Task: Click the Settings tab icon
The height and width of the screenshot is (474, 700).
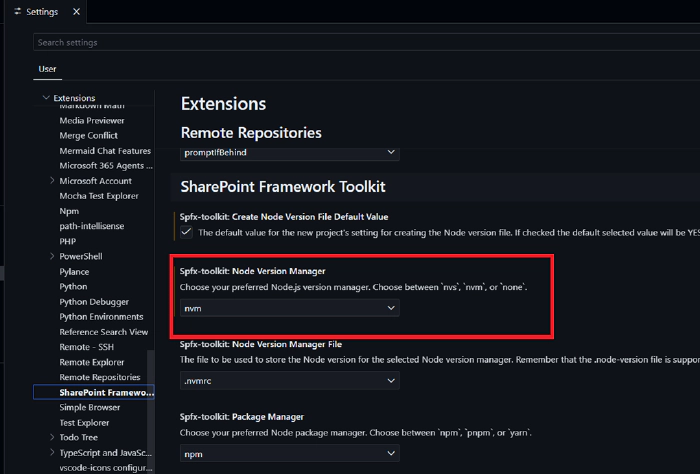Action: click(18, 12)
